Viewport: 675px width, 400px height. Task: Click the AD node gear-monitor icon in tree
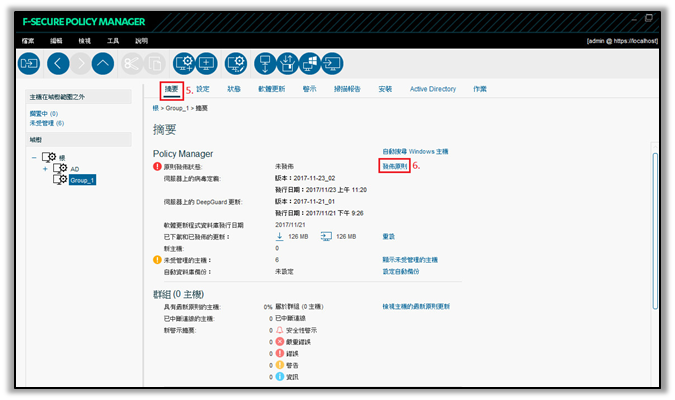60,168
